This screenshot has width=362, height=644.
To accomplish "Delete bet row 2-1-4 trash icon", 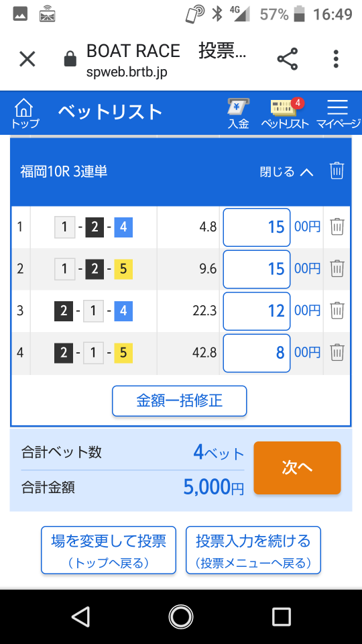I will coord(337,311).
